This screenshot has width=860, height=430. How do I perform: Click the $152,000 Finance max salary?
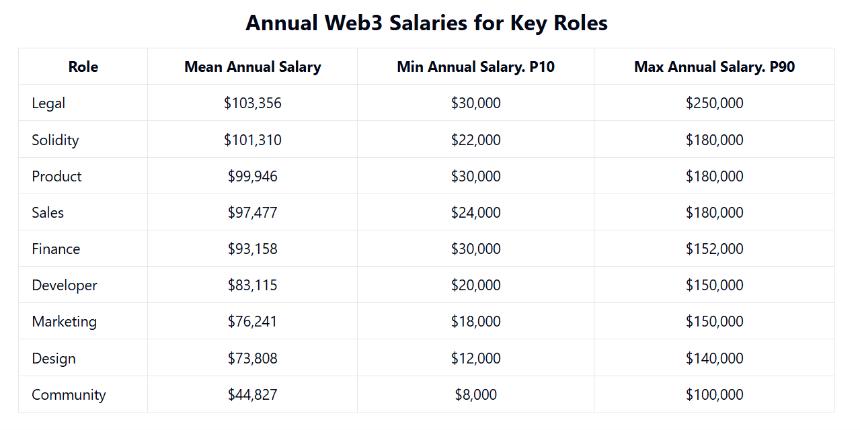point(714,249)
